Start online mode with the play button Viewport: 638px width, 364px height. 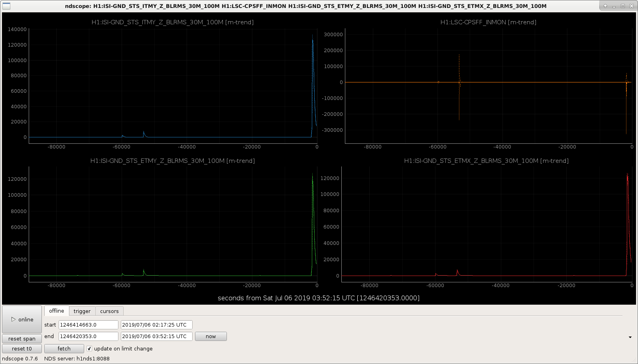22,319
